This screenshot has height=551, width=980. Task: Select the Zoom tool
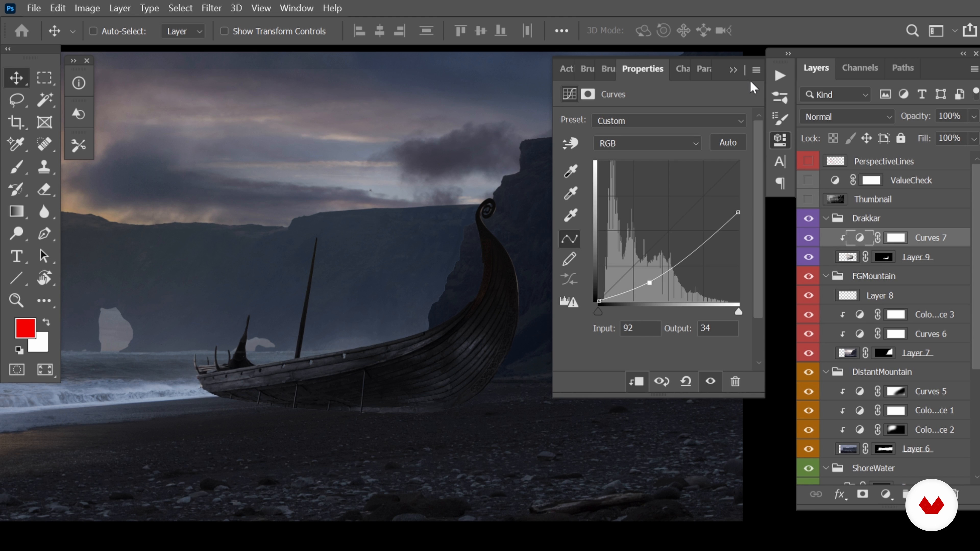pos(16,300)
